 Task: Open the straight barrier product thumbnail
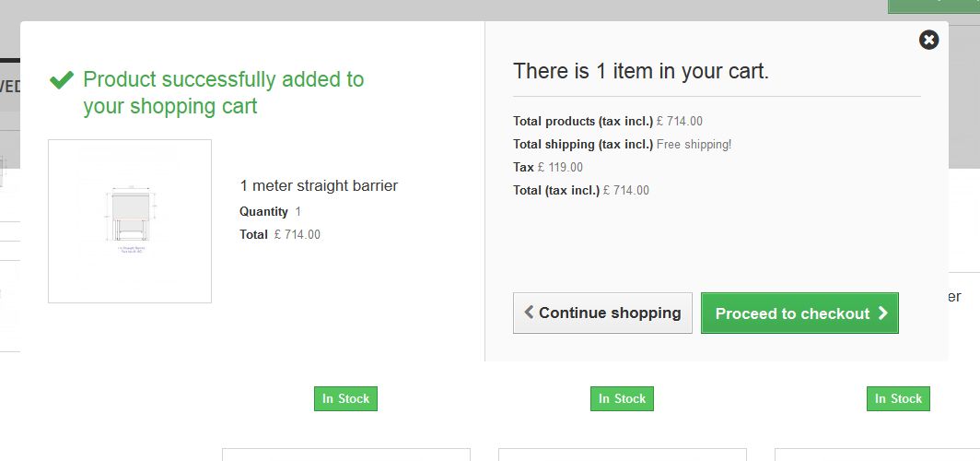pos(130,221)
